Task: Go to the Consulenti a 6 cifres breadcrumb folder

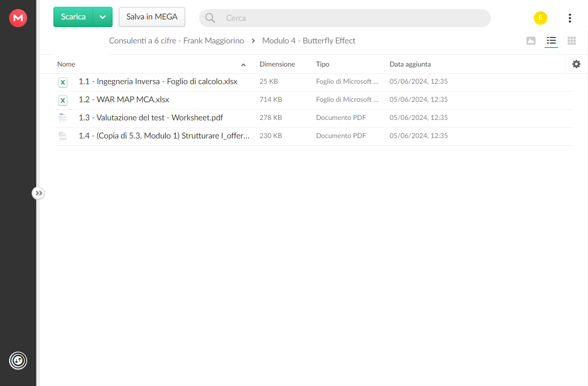Action: point(176,41)
